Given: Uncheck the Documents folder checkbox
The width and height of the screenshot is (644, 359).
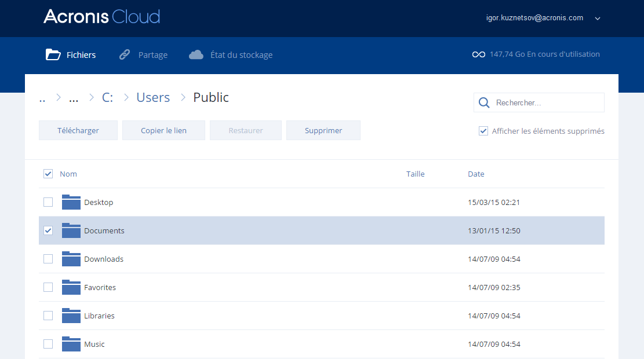Looking at the screenshot, I should pyautogui.click(x=48, y=230).
